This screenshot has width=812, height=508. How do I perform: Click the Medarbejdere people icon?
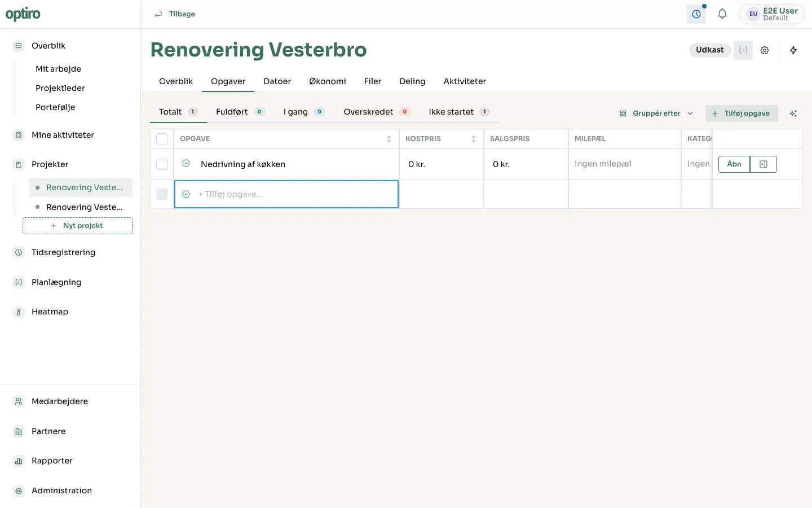(x=19, y=401)
